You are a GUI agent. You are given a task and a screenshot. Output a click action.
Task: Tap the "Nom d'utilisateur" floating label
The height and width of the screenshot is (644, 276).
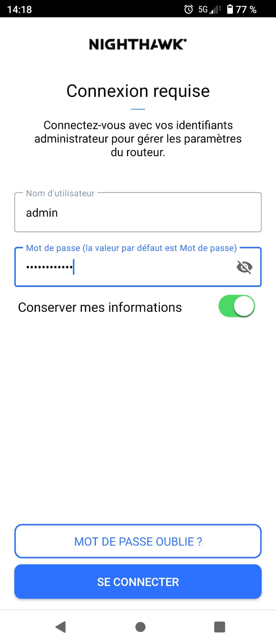(60, 193)
